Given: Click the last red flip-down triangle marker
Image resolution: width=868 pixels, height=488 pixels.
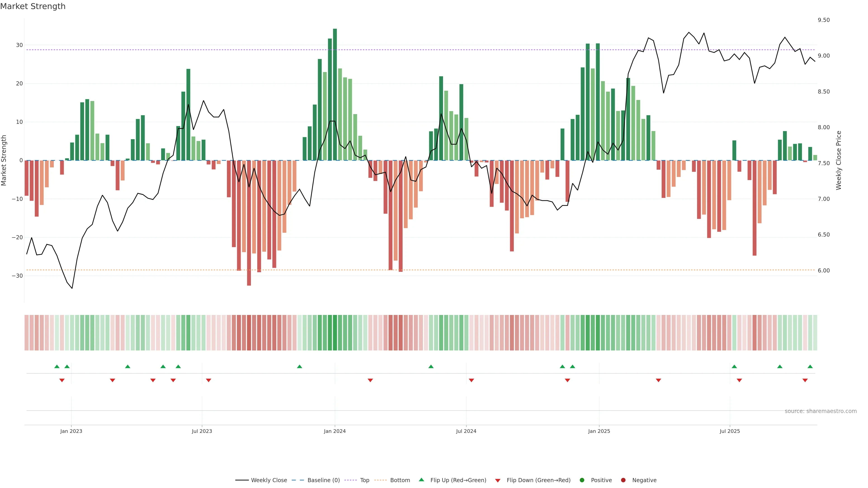Looking at the screenshot, I should 805,380.
